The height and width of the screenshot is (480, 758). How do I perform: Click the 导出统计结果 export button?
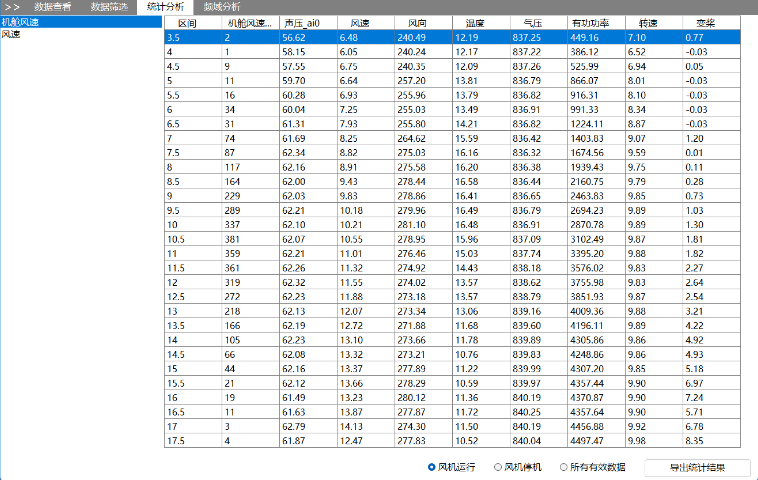pos(697,467)
